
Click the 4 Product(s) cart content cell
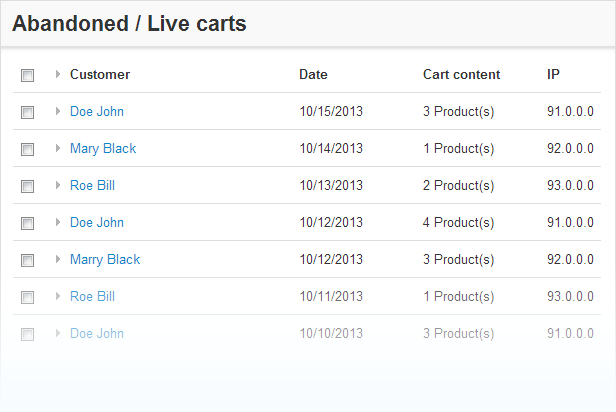click(458, 223)
